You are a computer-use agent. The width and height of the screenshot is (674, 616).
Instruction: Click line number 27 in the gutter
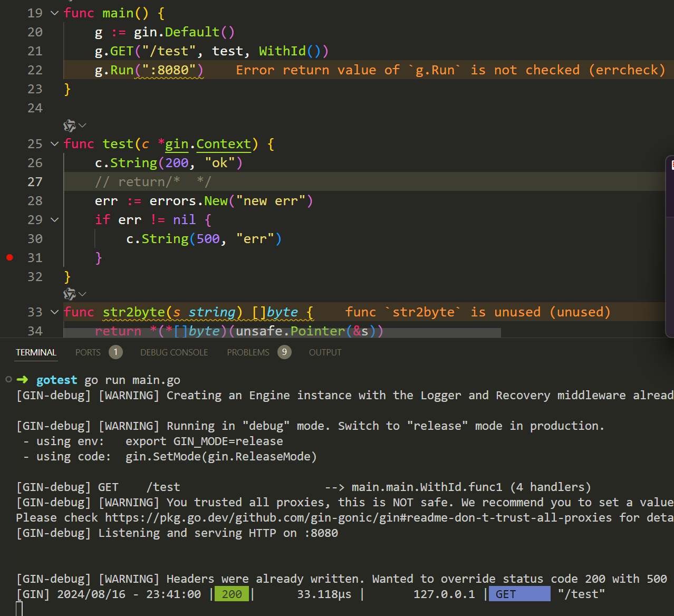click(x=35, y=182)
